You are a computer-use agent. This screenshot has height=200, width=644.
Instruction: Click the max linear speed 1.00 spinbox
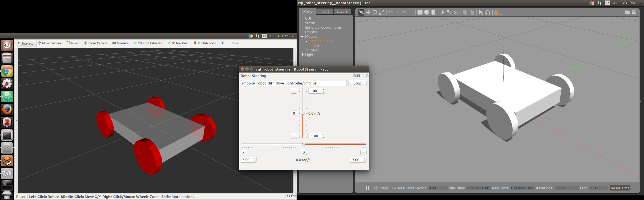[x=317, y=91]
